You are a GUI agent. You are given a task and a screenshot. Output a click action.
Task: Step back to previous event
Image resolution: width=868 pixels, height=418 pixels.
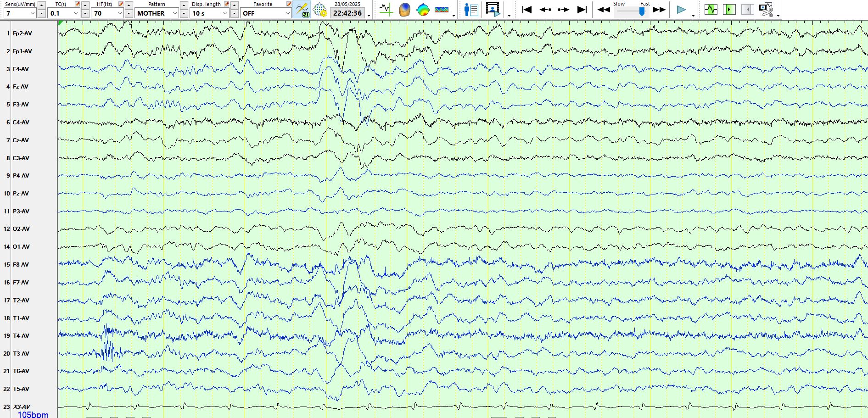[545, 9]
